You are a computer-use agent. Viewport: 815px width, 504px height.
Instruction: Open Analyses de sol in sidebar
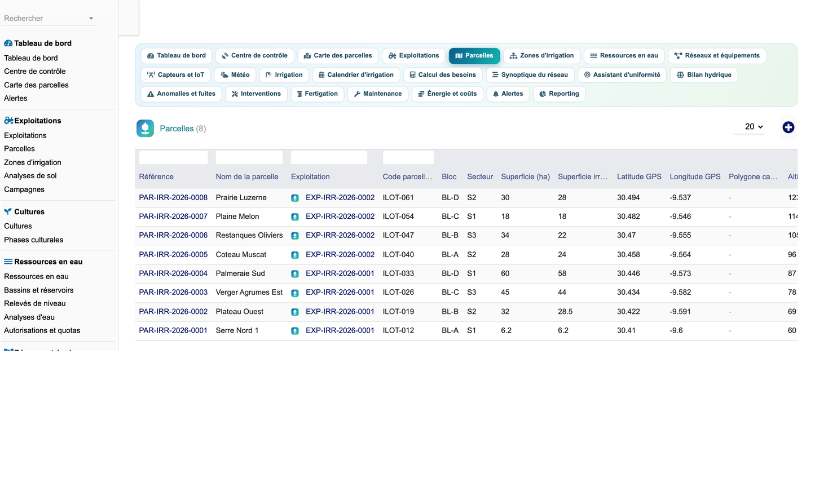(x=30, y=176)
